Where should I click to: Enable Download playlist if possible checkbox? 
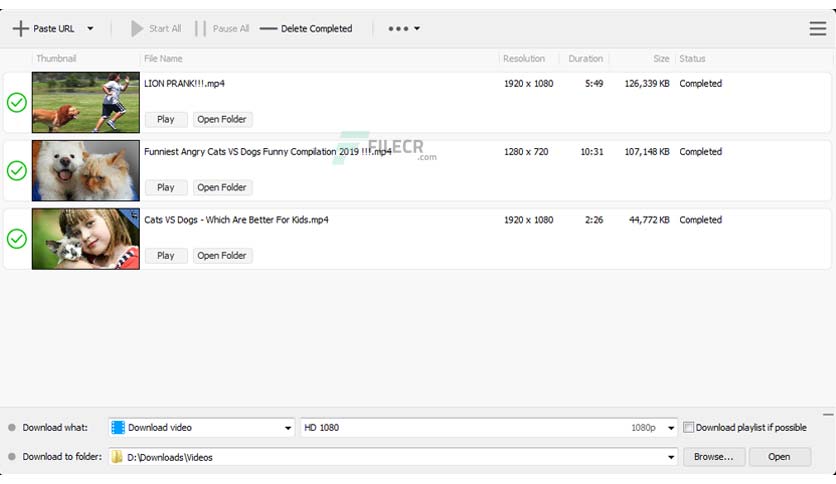coord(688,427)
